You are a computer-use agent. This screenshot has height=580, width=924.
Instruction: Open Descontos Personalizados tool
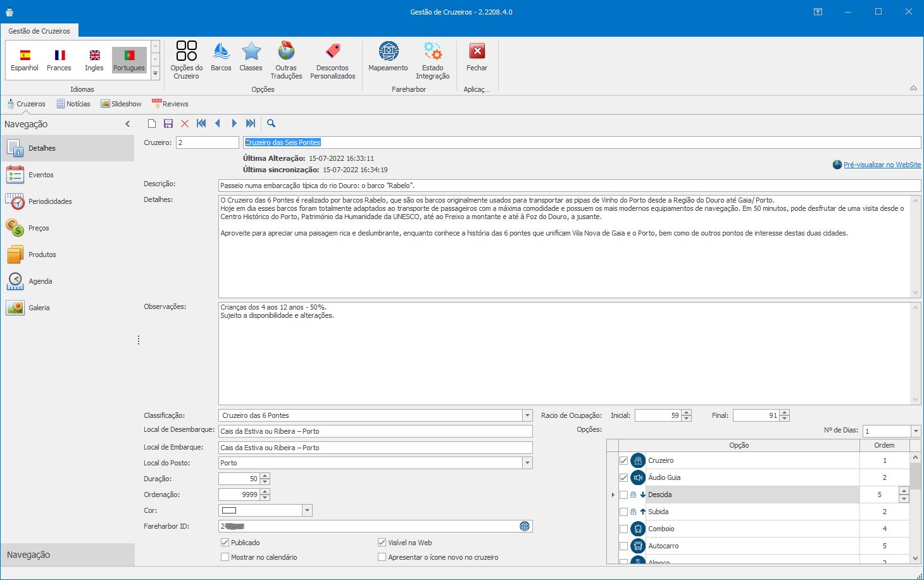tap(332, 60)
